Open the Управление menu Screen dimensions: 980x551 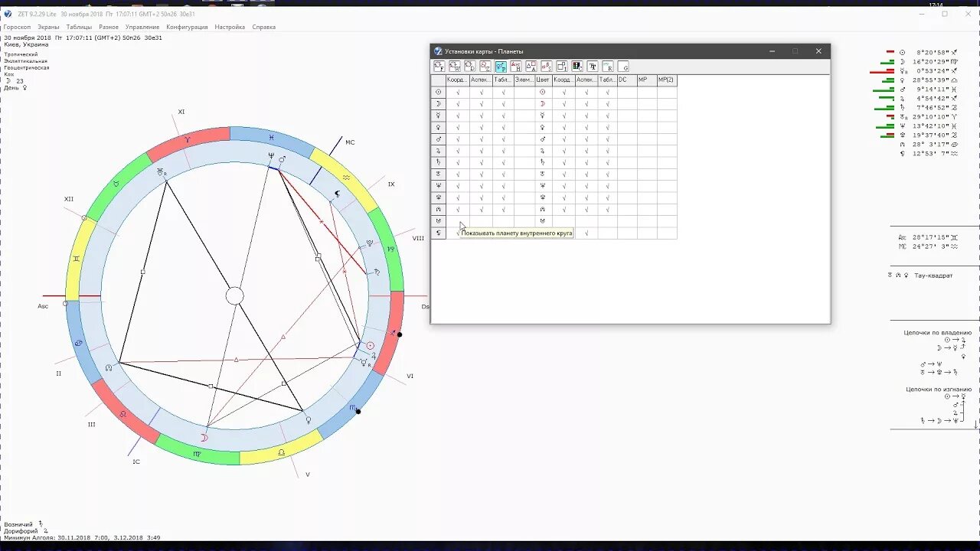tap(142, 27)
